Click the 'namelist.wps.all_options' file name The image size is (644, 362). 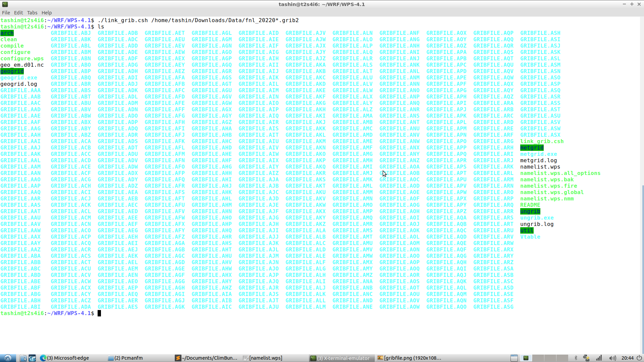tap(560, 173)
